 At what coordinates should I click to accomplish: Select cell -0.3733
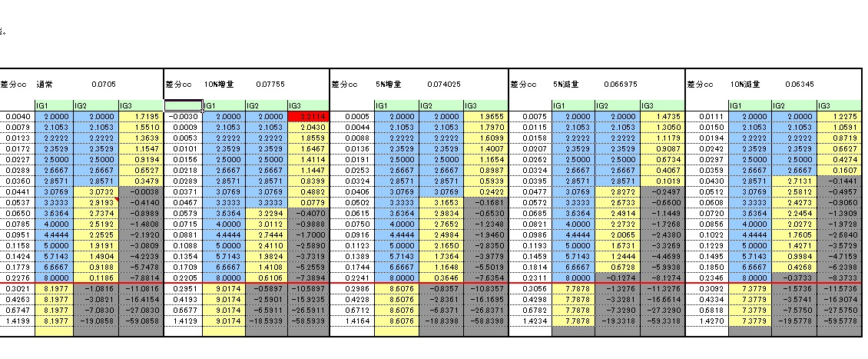pyautogui.click(x=794, y=278)
